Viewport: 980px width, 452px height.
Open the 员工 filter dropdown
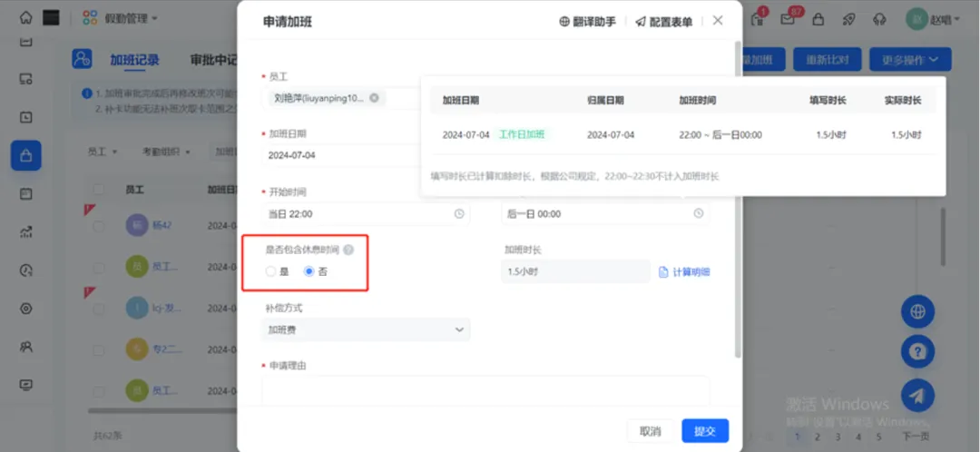pyautogui.click(x=103, y=152)
